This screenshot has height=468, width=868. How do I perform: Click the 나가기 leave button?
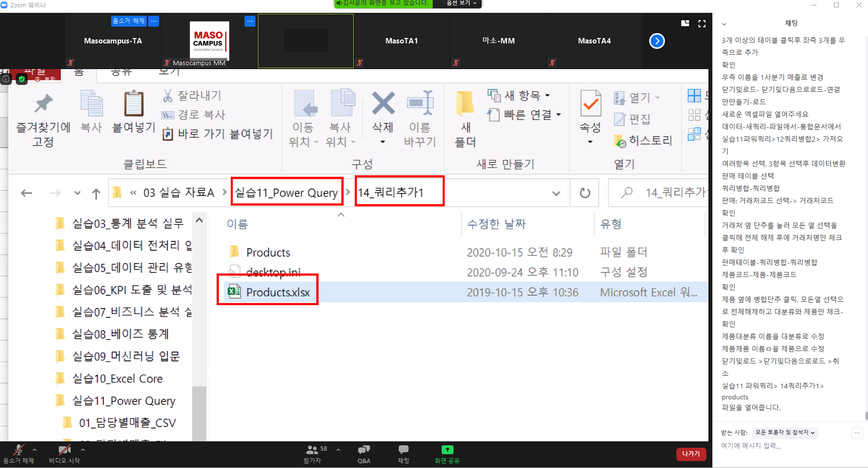coord(691,454)
